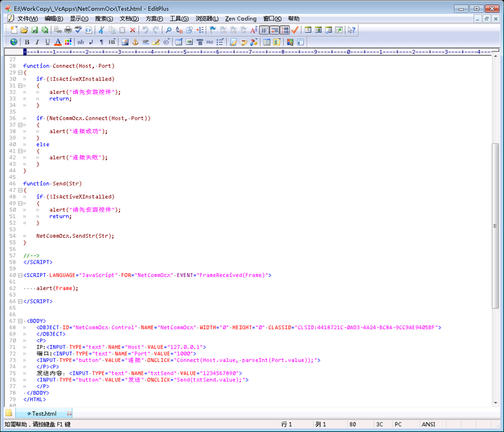Collapse the BODY fold at line 67
The height and width of the screenshot is (432, 504).
click(x=20, y=321)
